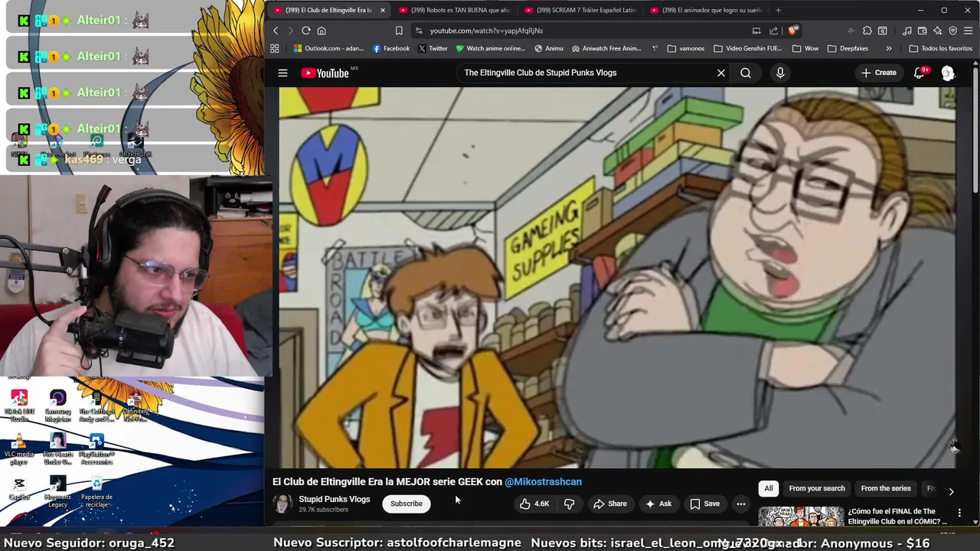Expand the Deepfakes bookmarks folder
Viewport: 980px width, 551px height.
point(848,48)
